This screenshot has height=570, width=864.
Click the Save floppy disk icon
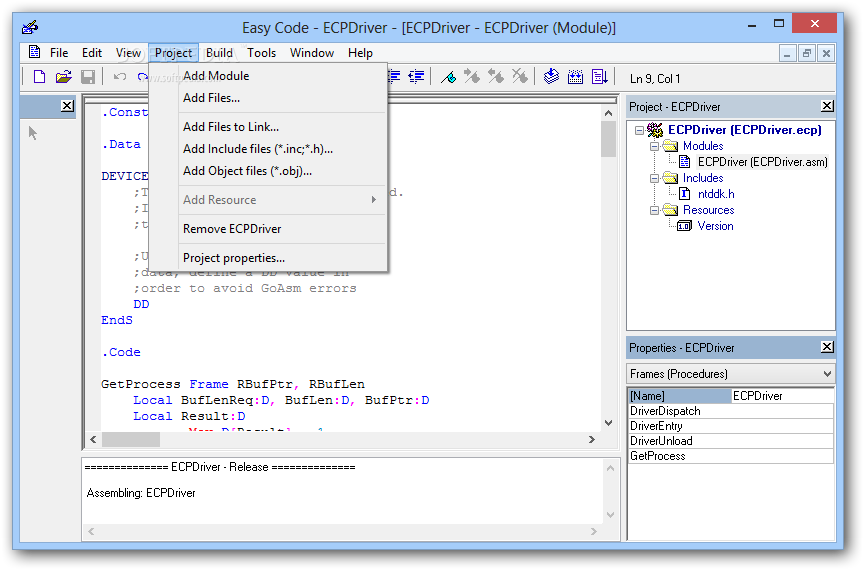[88, 77]
